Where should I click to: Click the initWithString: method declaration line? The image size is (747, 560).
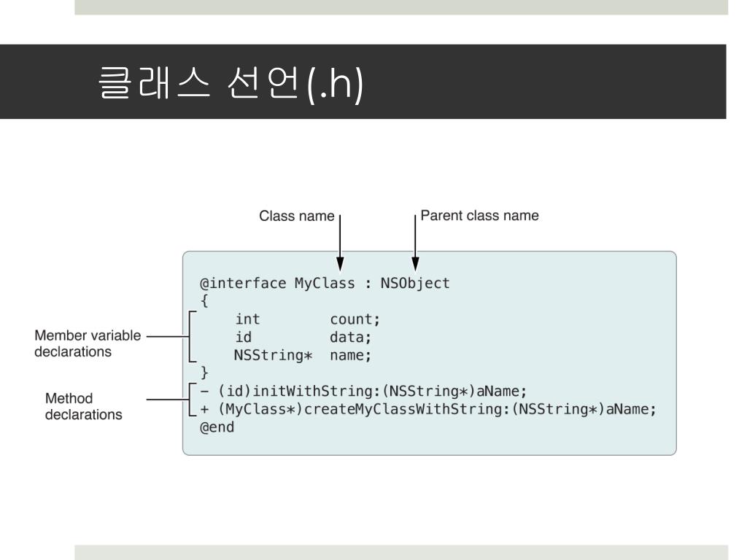363,391
